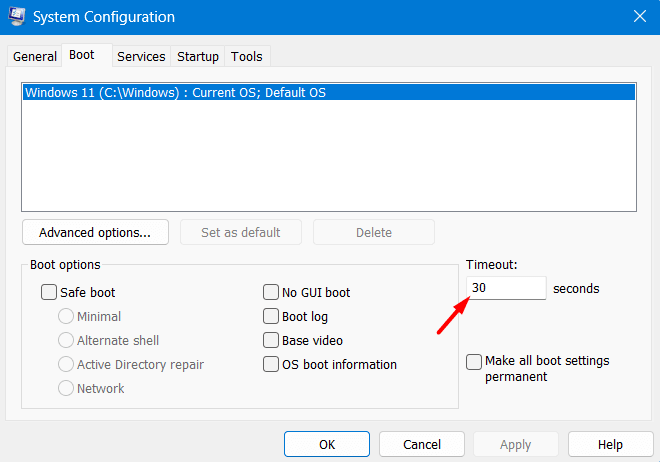Toggle OS boot information checkbox
Image resolution: width=660 pixels, height=462 pixels.
(x=271, y=364)
